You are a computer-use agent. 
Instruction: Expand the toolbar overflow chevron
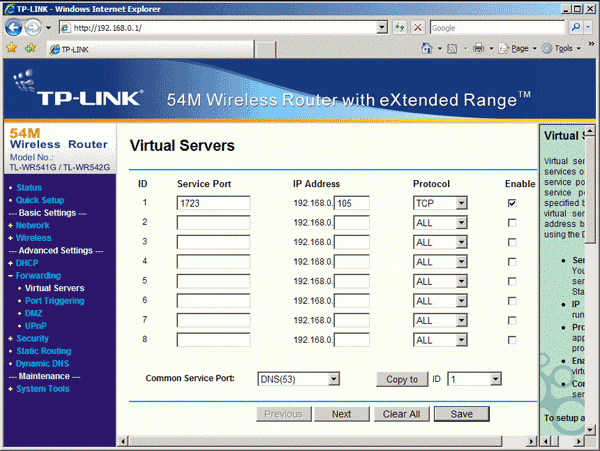tap(591, 44)
